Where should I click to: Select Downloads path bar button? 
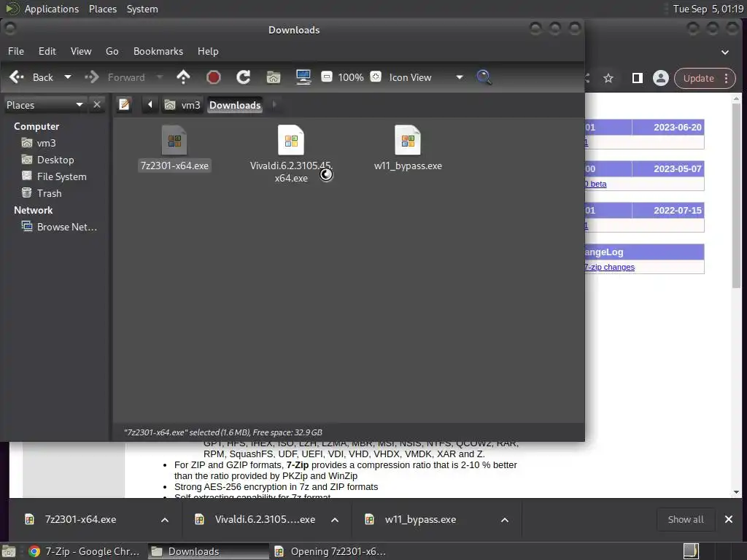point(235,105)
